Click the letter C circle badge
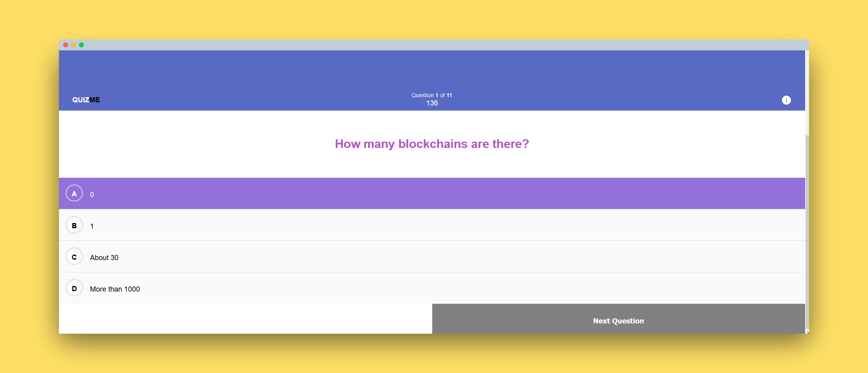The image size is (868, 373). [x=74, y=257]
